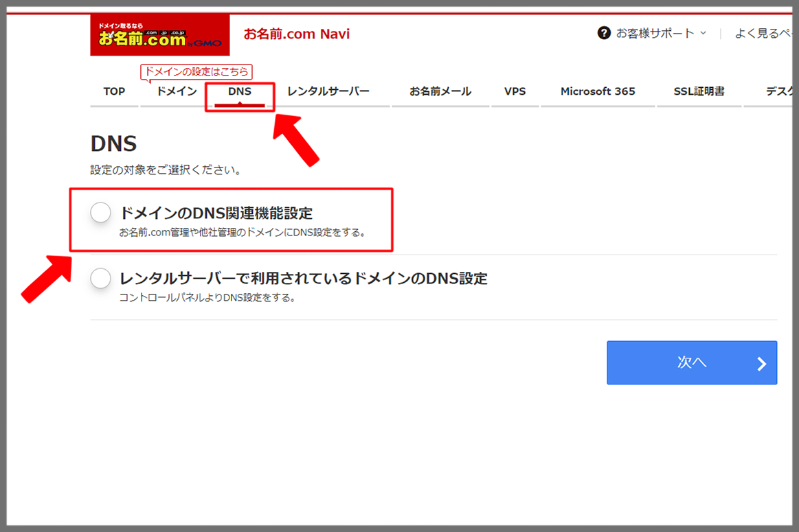Select the DNS tab
The width and height of the screenshot is (799, 532).
coord(240,91)
